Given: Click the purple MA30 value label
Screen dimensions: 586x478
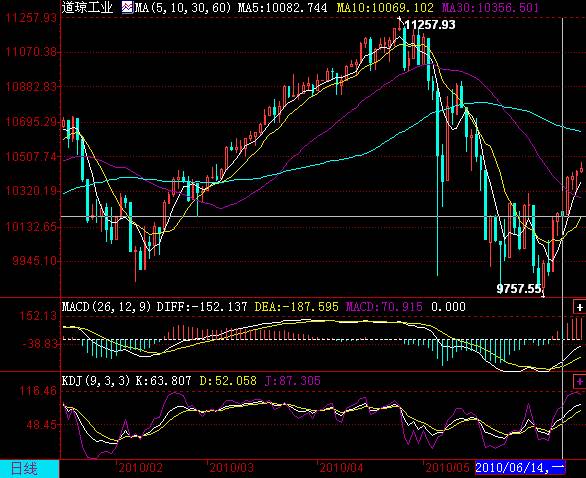Looking at the screenshot, I should point(490,7).
